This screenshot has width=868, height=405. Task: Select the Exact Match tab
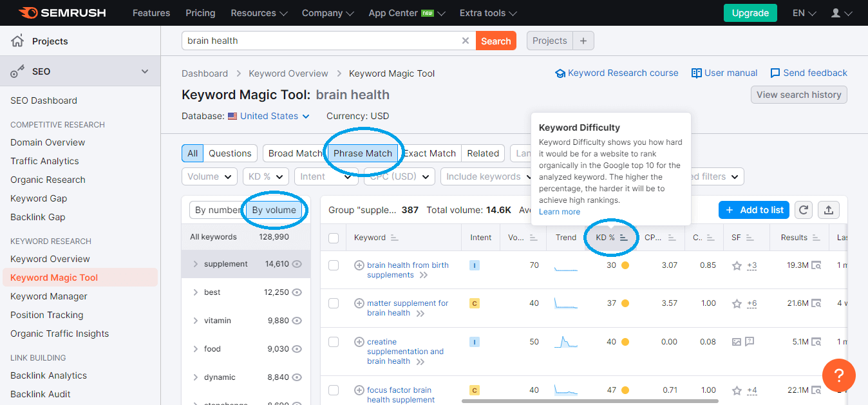(429, 153)
